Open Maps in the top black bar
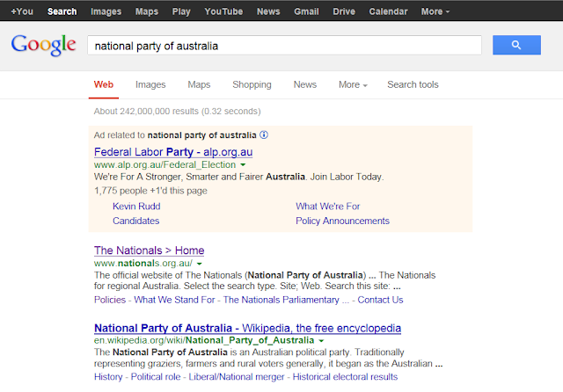Image resolution: width=563 pixels, height=392 pixels. click(x=147, y=11)
